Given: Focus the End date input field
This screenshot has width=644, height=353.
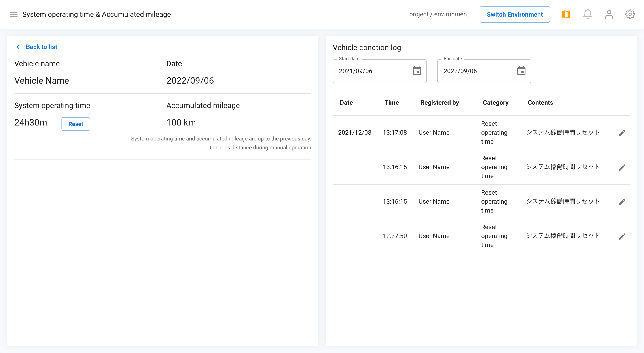Looking at the screenshot, I should (x=475, y=71).
